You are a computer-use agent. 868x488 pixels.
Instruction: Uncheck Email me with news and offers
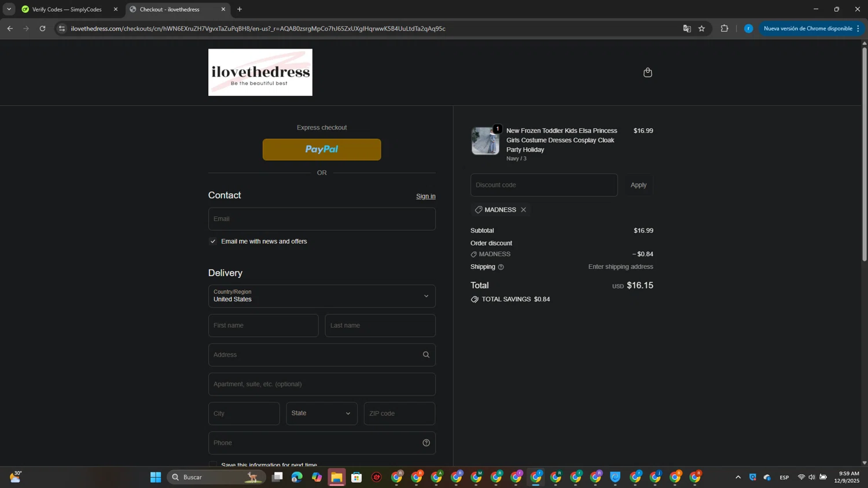[x=213, y=242]
